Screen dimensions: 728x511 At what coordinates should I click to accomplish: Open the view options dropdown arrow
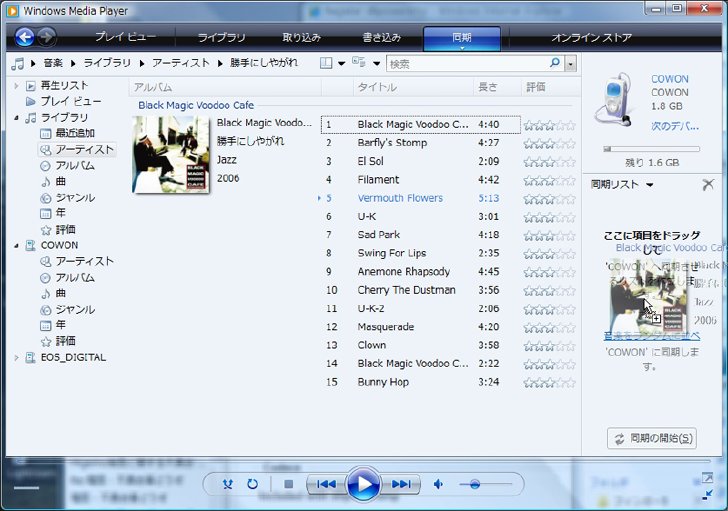click(x=377, y=64)
